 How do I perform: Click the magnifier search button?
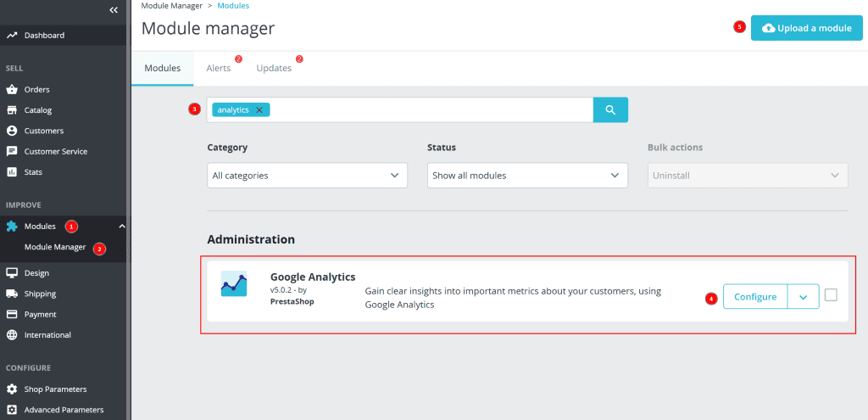pos(610,109)
